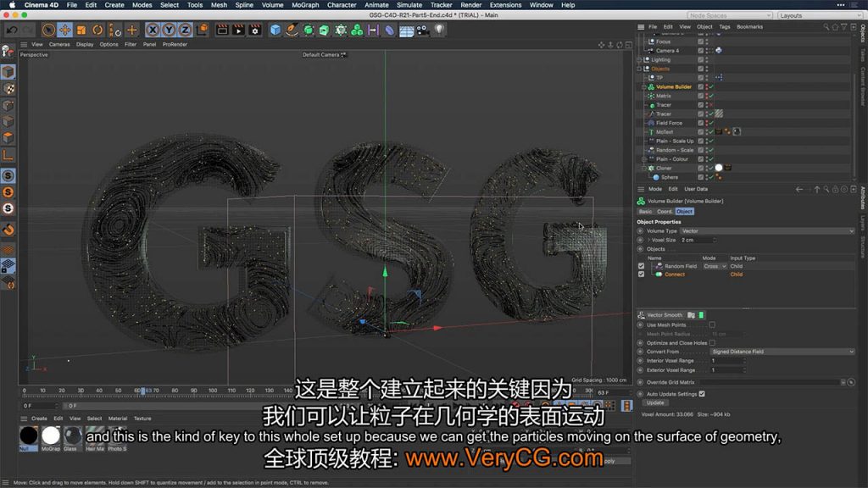Activate the Move tool
The height and width of the screenshot is (488, 868).
(x=64, y=30)
